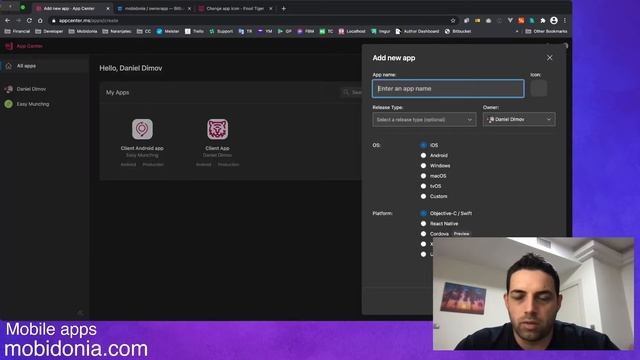Open the Financial bookmarks folder

point(18,31)
